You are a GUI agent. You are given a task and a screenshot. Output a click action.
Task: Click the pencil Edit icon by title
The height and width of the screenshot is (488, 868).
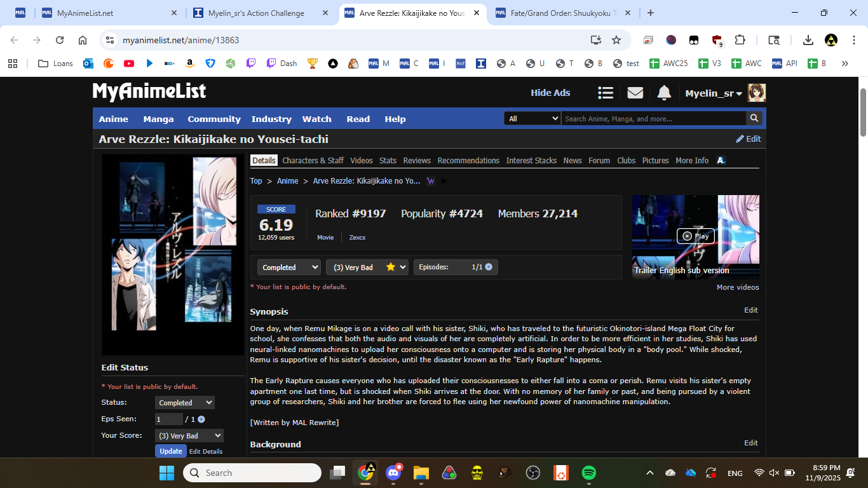pyautogui.click(x=748, y=139)
